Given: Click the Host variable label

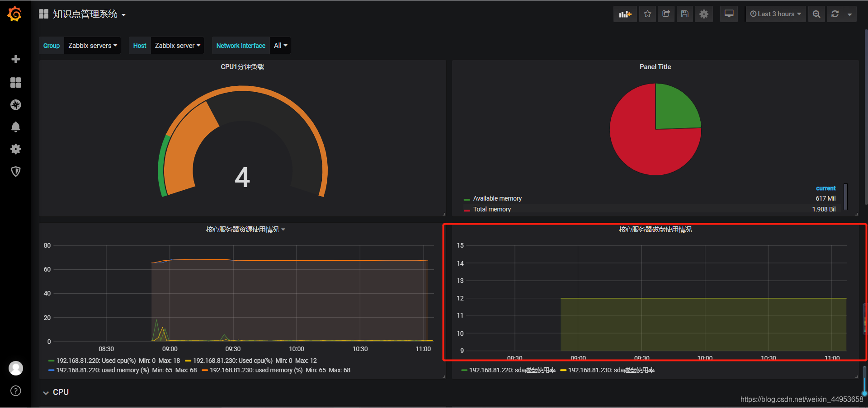Looking at the screenshot, I should pyautogui.click(x=140, y=46).
